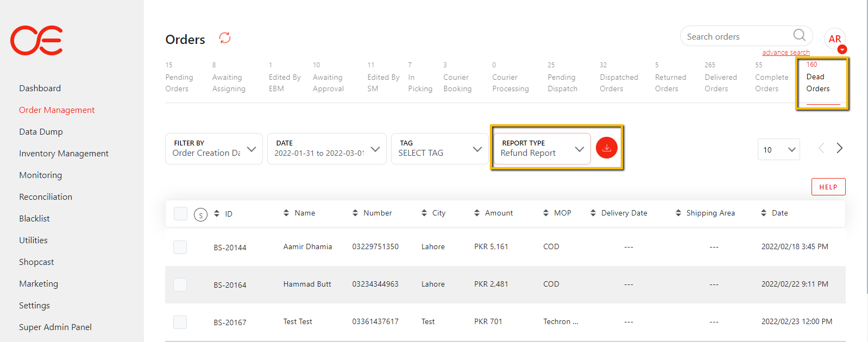The image size is (868, 342).
Task: Click the HELP button
Action: 828,187
